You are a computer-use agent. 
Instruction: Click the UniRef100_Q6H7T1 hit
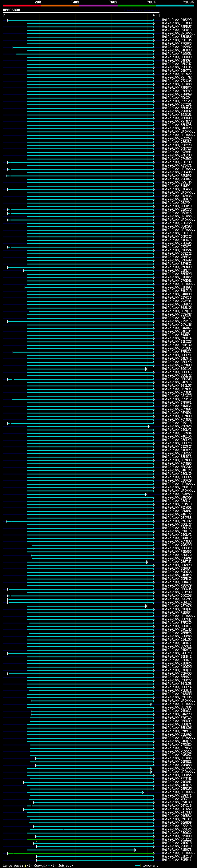click(x=177, y=71)
